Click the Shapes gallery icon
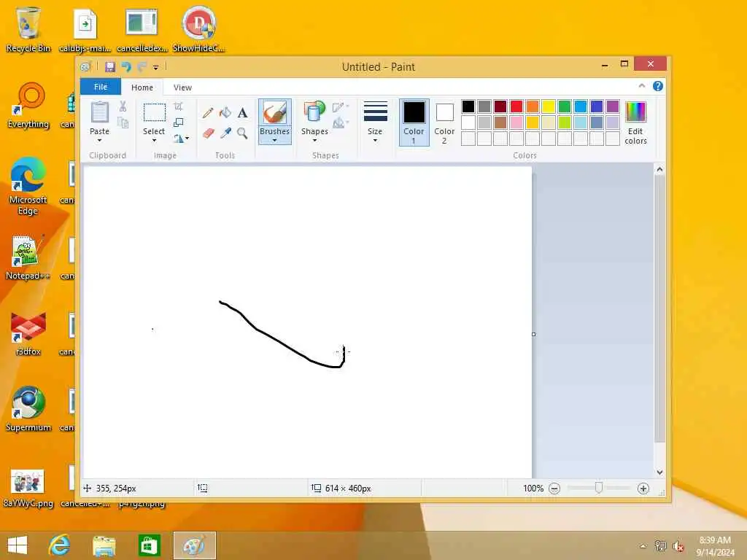747x560 pixels. coord(314,112)
